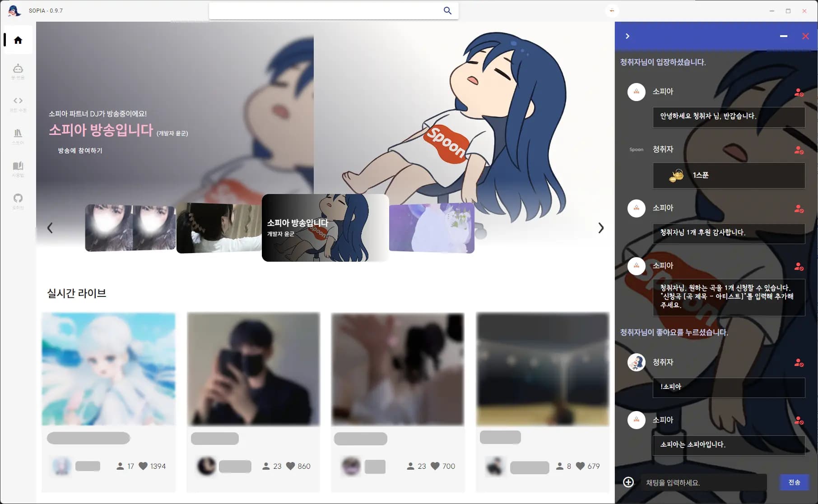The width and height of the screenshot is (818, 504).
Task: Block the user who sent 1스푼
Action: click(x=799, y=150)
